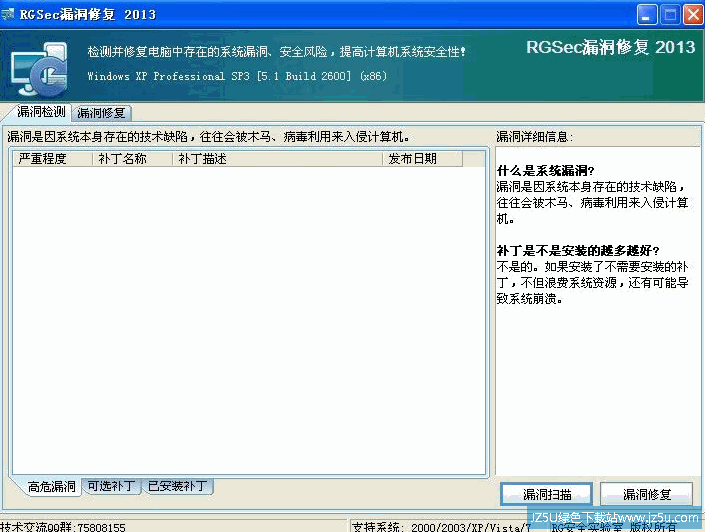Select the 可选补丁 bottom tab

click(112, 486)
